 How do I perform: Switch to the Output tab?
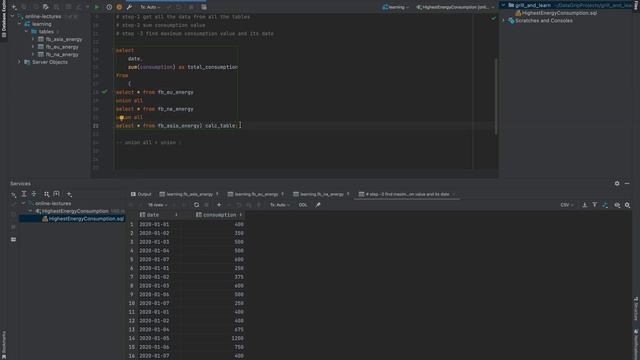(141, 194)
